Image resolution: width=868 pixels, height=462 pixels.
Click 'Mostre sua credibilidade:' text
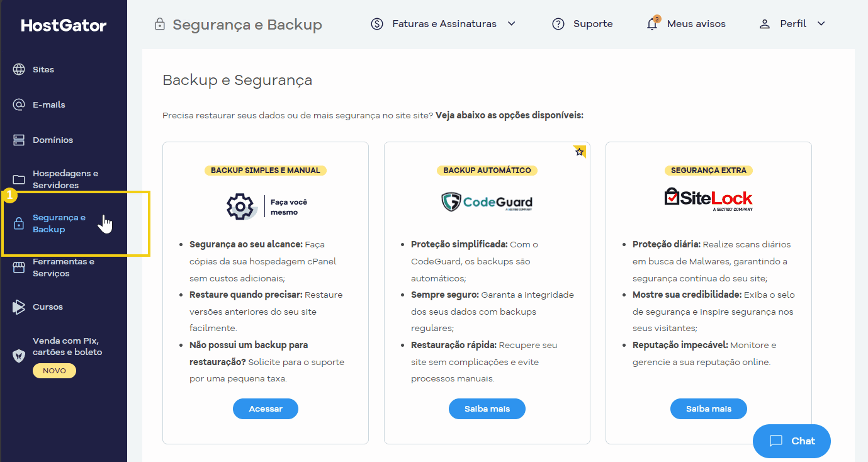click(687, 295)
